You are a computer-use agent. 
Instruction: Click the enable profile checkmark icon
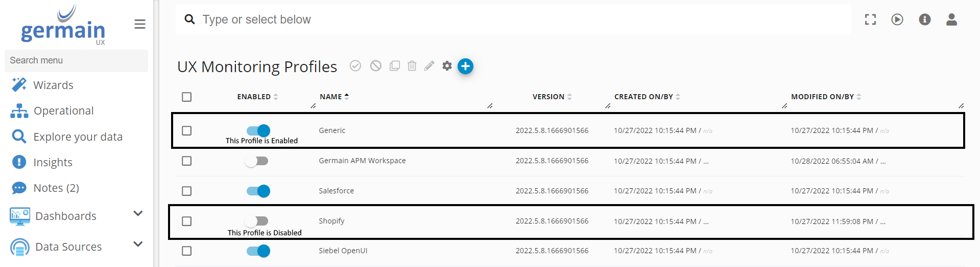click(x=355, y=66)
